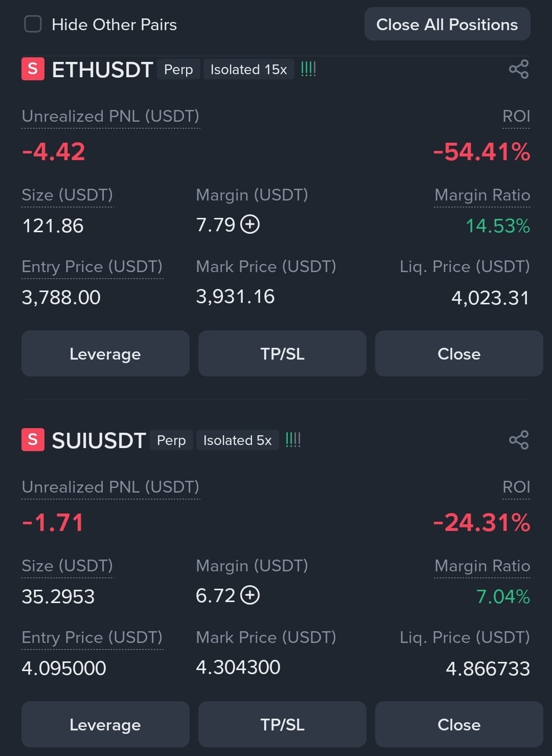
Task: Add margin to ETHUSDT position
Action: click(x=250, y=225)
